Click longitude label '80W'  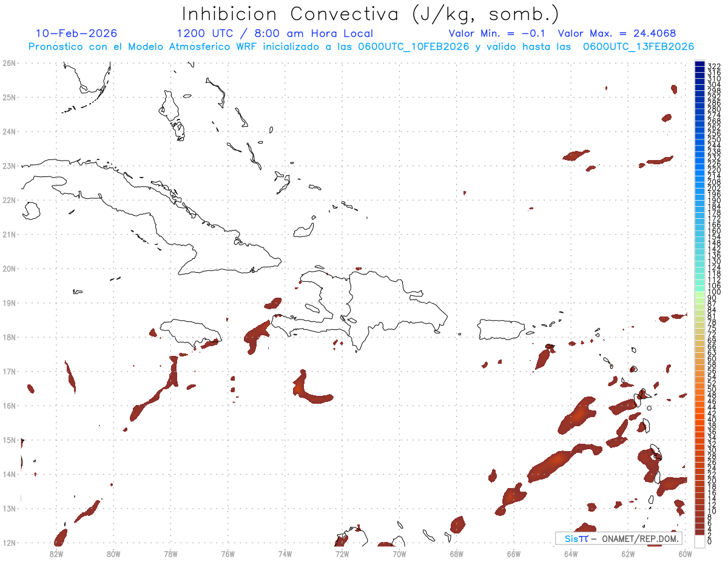click(113, 554)
